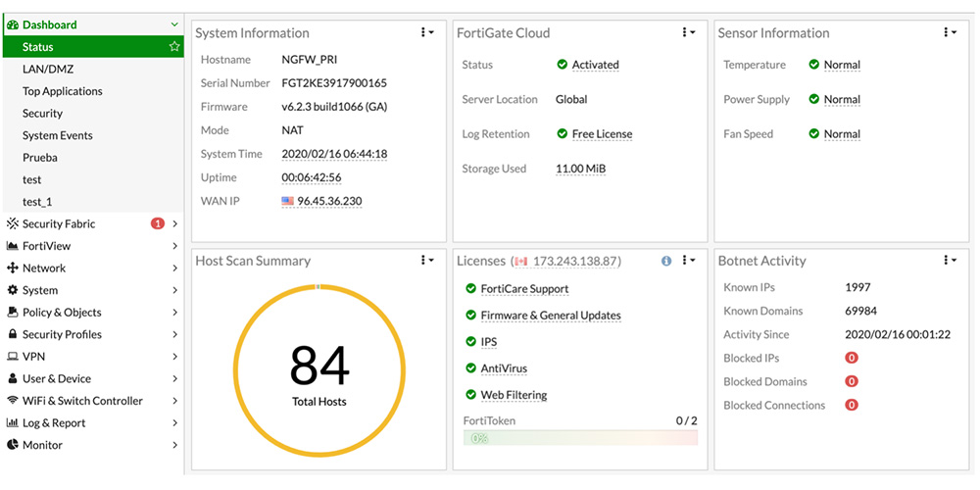Click the Blocked IPs zero count badge
980x490 pixels.
tap(851, 359)
